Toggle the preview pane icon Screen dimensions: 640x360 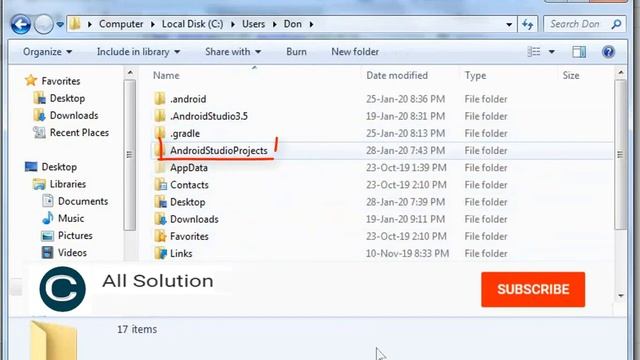(x=579, y=52)
